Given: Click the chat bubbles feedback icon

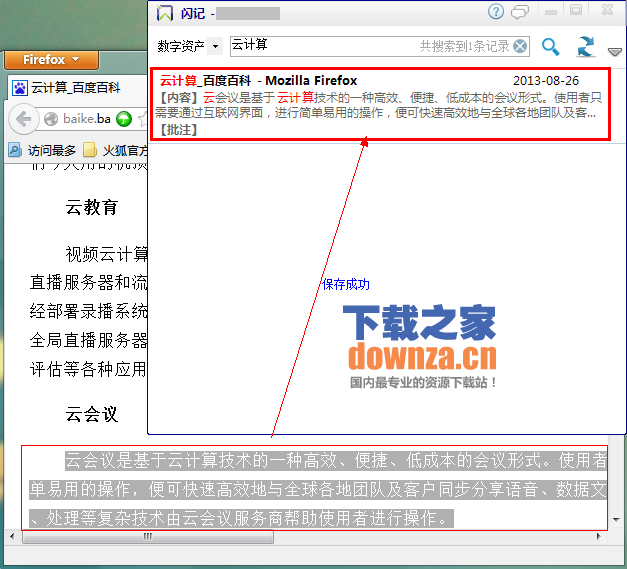Looking at the screenshot, I should point(520,12).
